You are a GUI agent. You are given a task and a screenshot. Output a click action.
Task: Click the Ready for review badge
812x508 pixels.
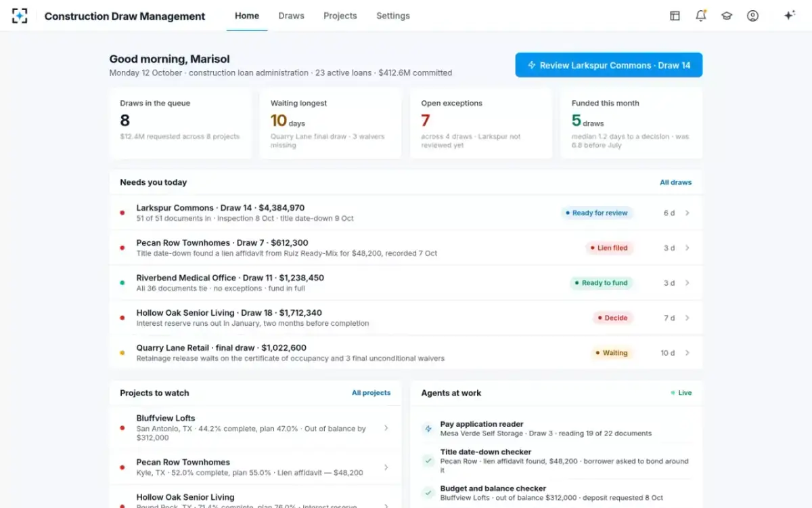597,213
